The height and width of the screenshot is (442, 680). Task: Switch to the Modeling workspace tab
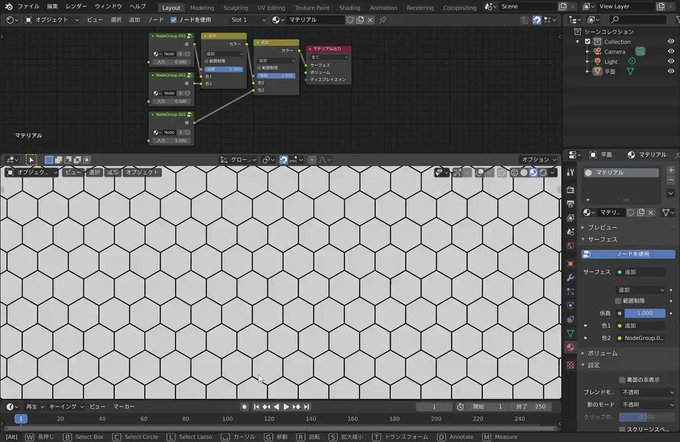point(202,7)
